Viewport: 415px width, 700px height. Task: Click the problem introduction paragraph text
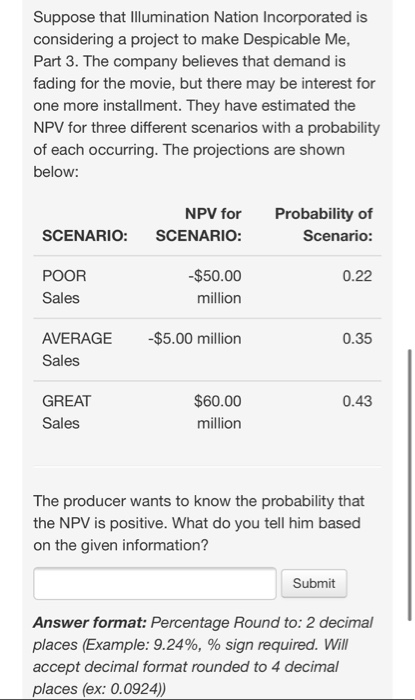pyautogui.click(x=207, y=94)
